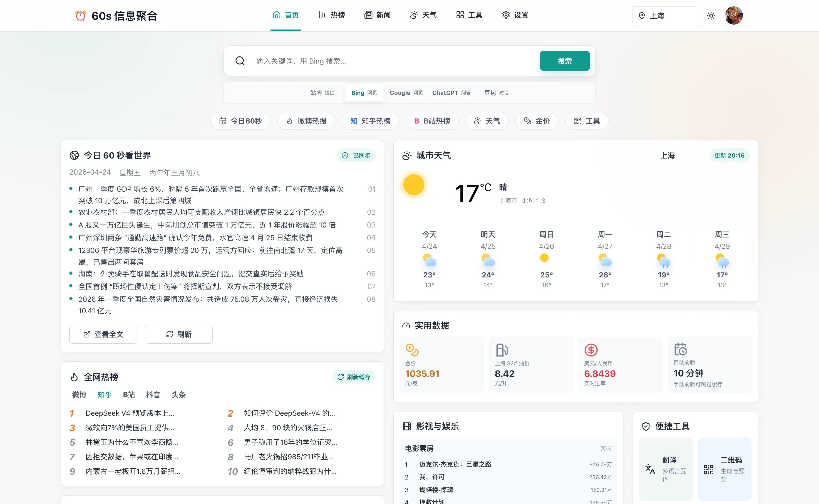Click the calendar-clock icon in 自动刷新 card
The width and height of the screenshot is (819, 504).
point(680,349)
